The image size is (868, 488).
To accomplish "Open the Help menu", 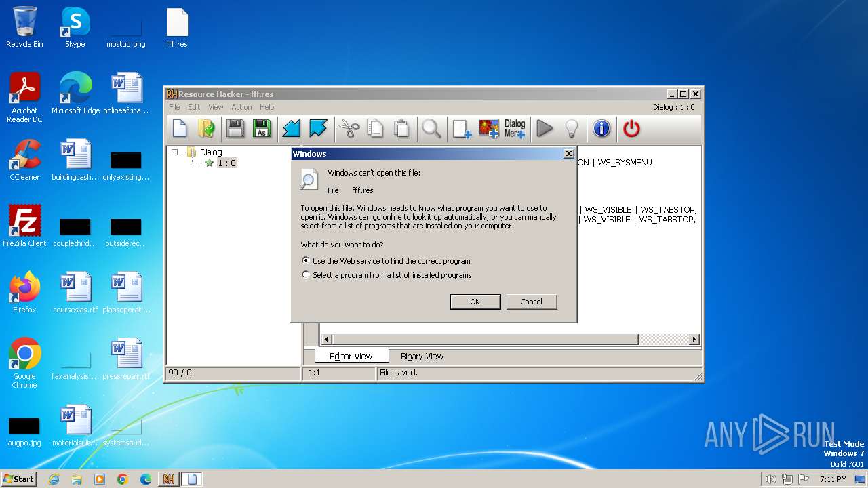I will coord(267,107).
